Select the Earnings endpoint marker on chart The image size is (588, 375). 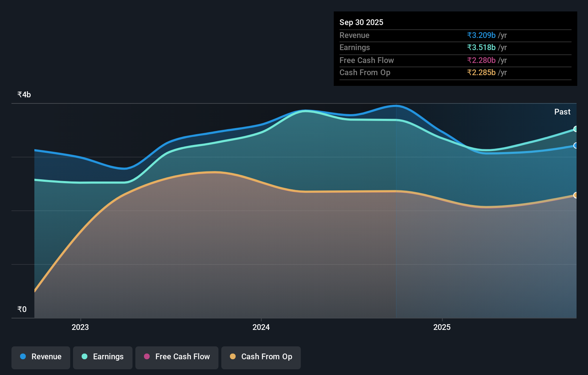(x=575, y=129)
